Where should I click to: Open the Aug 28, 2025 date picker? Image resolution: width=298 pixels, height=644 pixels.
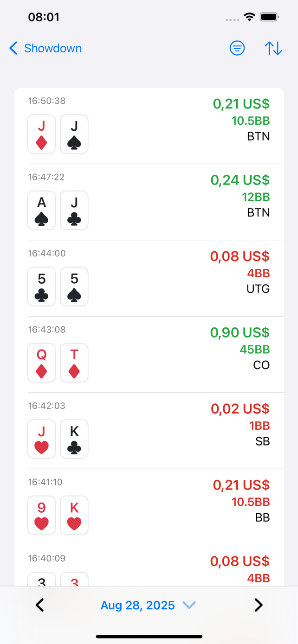click(138, 605)
